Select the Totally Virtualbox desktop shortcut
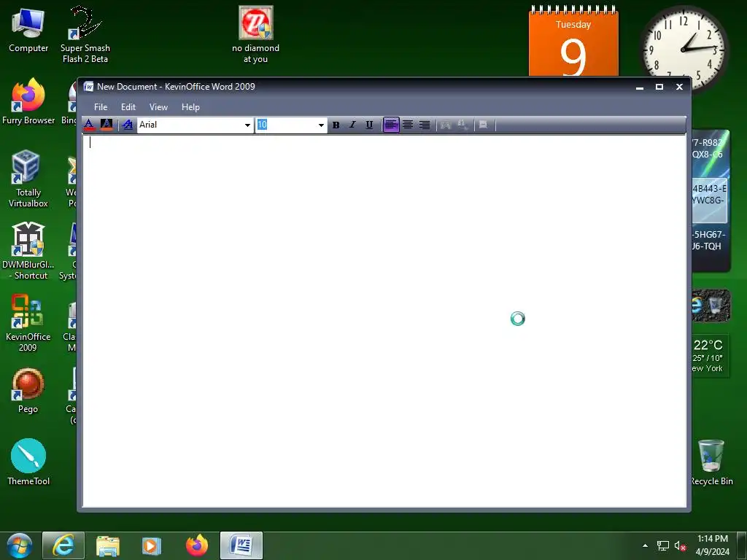The image size is (747, 560). point(28,179)
